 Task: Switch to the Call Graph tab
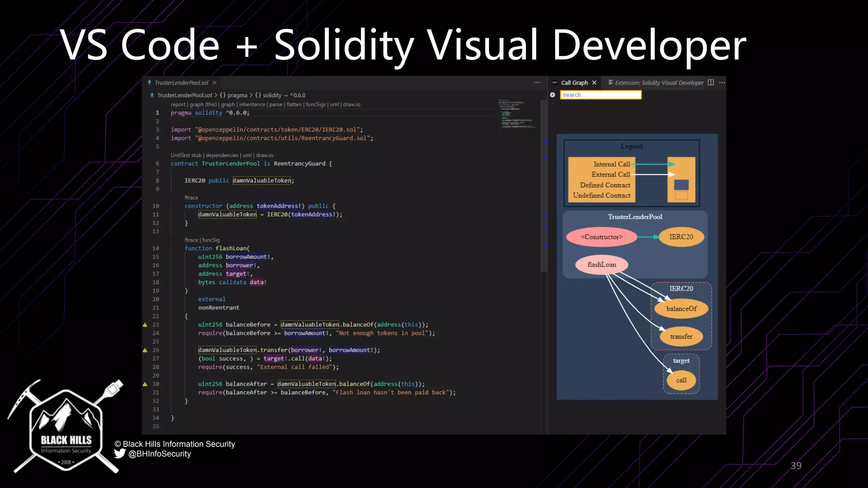pyautogui.click(x=574, y=83)
